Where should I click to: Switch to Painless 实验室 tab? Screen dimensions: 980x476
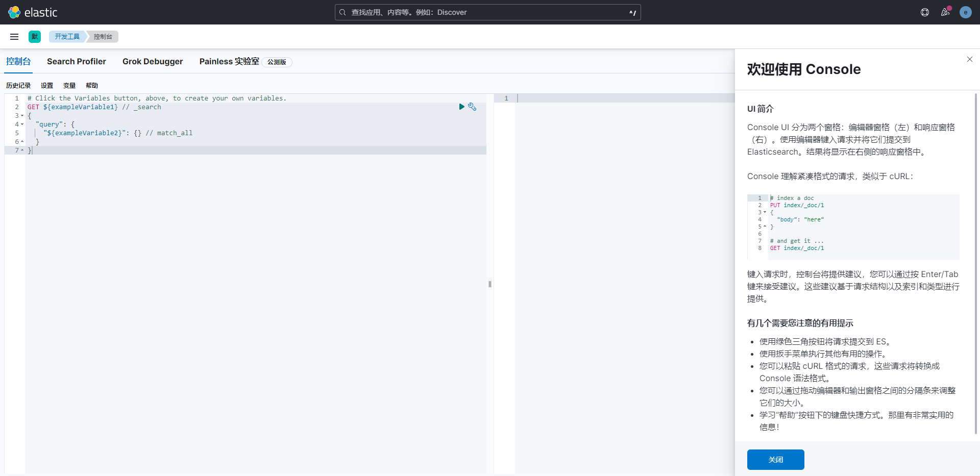(x=229, y=61)
